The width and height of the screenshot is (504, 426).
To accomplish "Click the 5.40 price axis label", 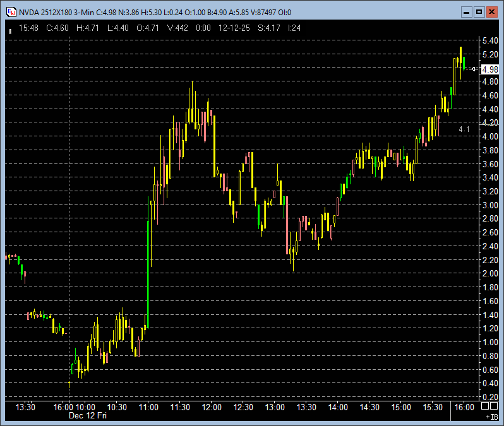I will tap(488, 40).
